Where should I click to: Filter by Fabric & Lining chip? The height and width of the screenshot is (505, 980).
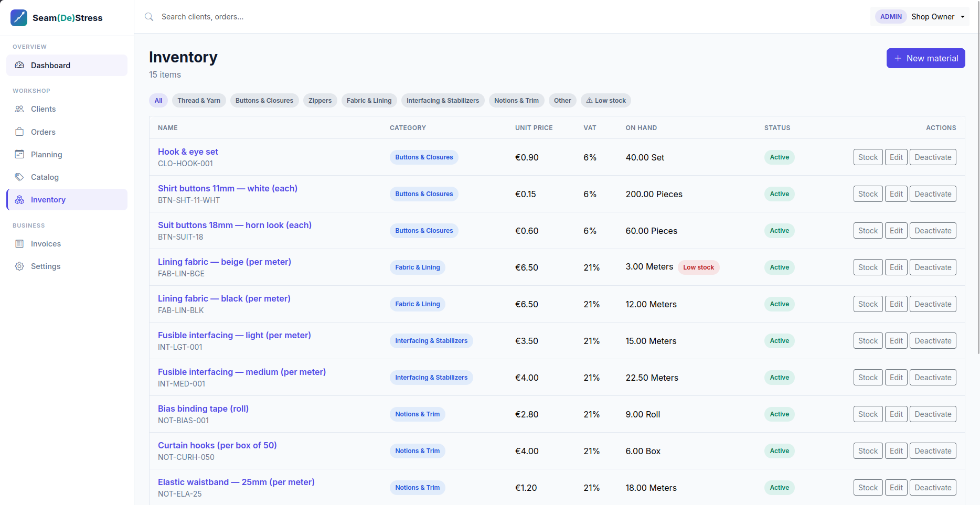369,101
